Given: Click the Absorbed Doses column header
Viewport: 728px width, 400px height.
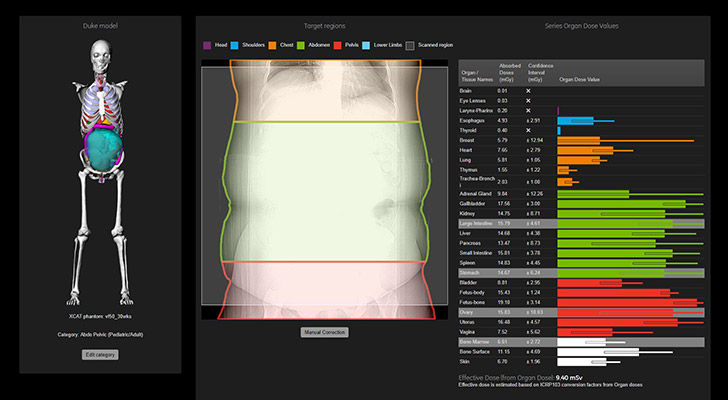Looking at the screenshot, I should (509, 73).
